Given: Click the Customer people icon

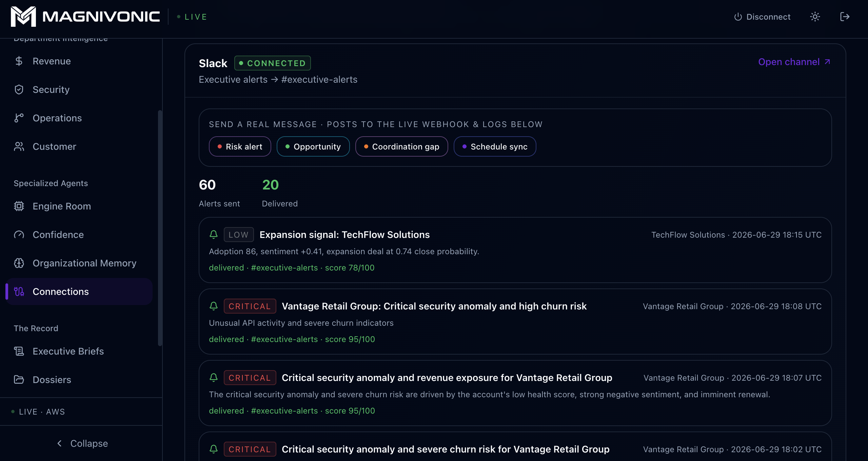Looking at the screenshot, I should pos(19,146).
